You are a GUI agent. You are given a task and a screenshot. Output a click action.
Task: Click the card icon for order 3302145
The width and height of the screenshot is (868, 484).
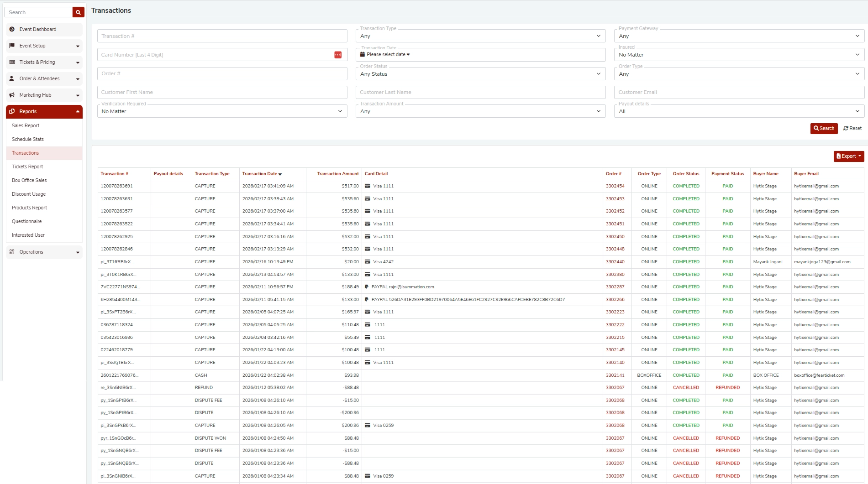pos(367,350)
